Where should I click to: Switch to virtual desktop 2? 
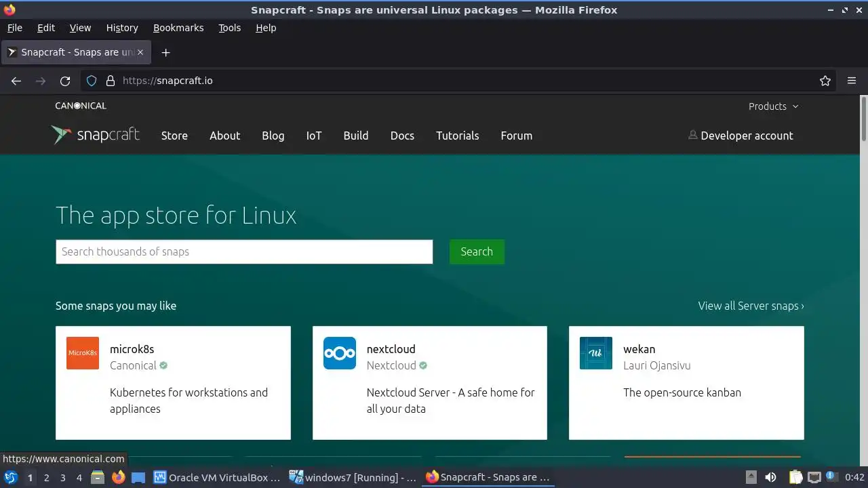point(47,477)
